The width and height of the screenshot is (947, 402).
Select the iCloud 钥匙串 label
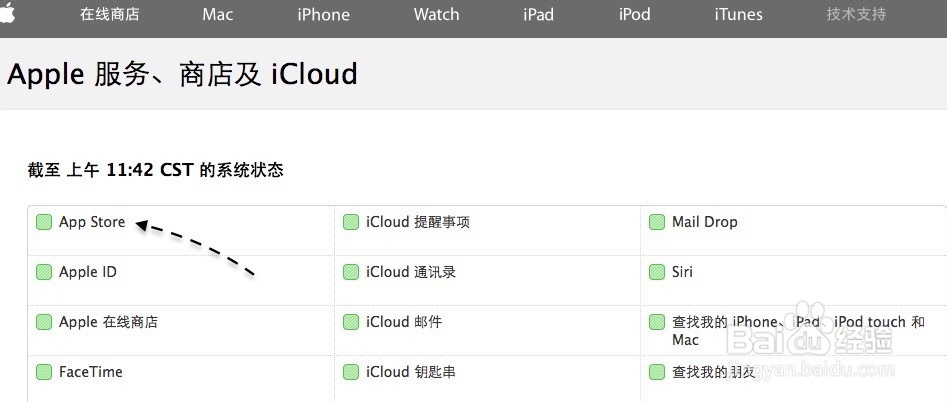(411, 372)
